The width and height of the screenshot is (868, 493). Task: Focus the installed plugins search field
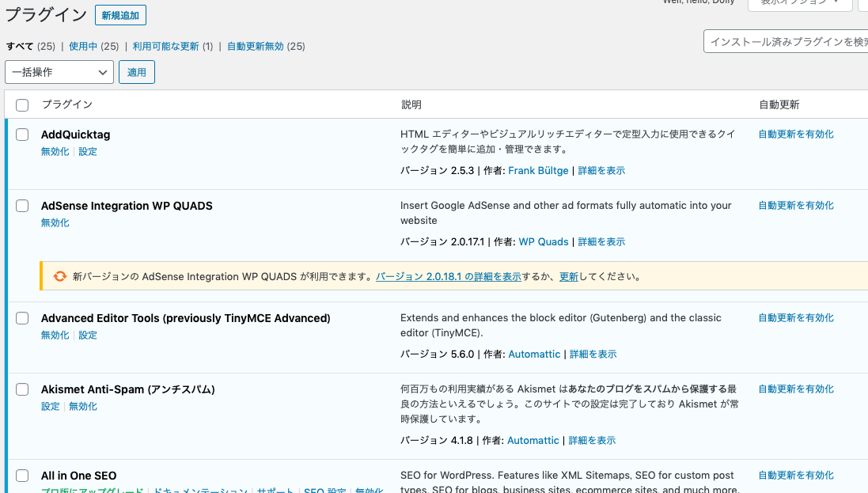click(786, 41)
